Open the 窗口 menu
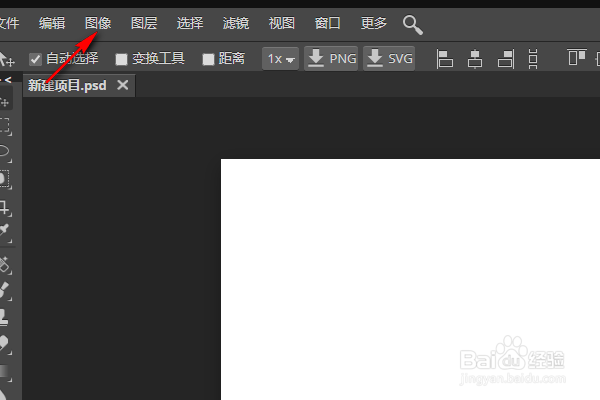 tap(328, 23)
